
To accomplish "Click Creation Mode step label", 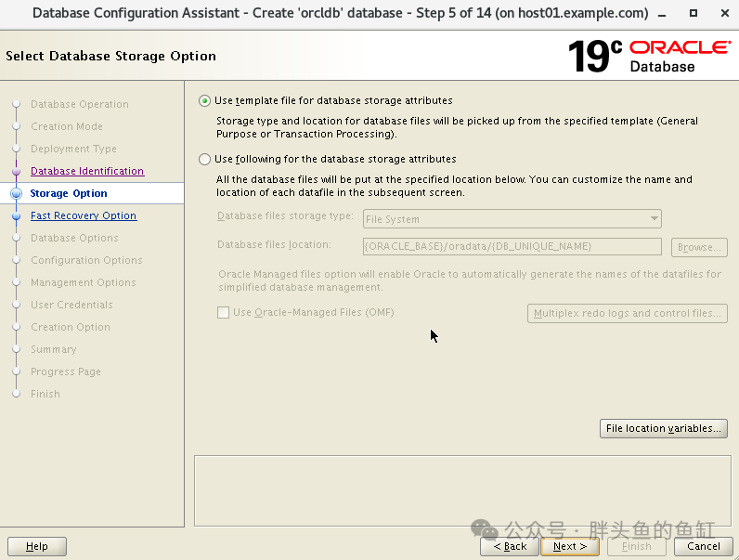I will tap(67, 126).
